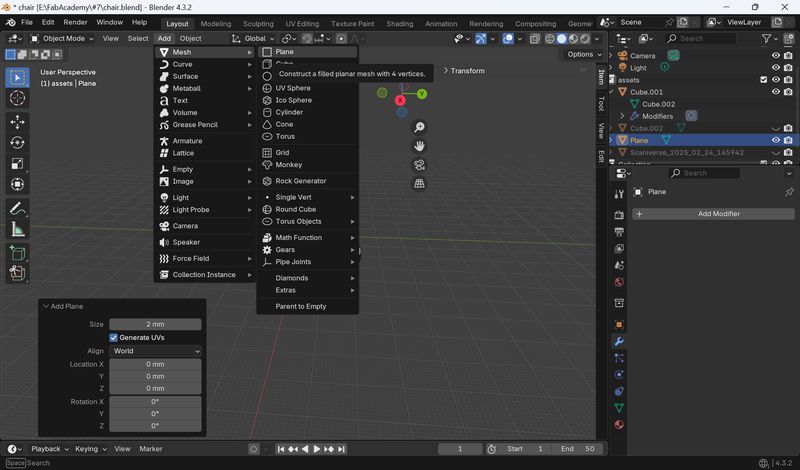
Task: Toggle visibility eye for Plane
Action: (x=776, y=140)
